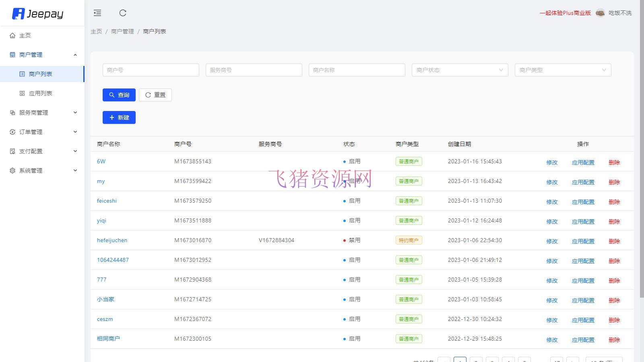Open merchant link hefeijuchen
644x362 pixels.
(x=112, y=240)
